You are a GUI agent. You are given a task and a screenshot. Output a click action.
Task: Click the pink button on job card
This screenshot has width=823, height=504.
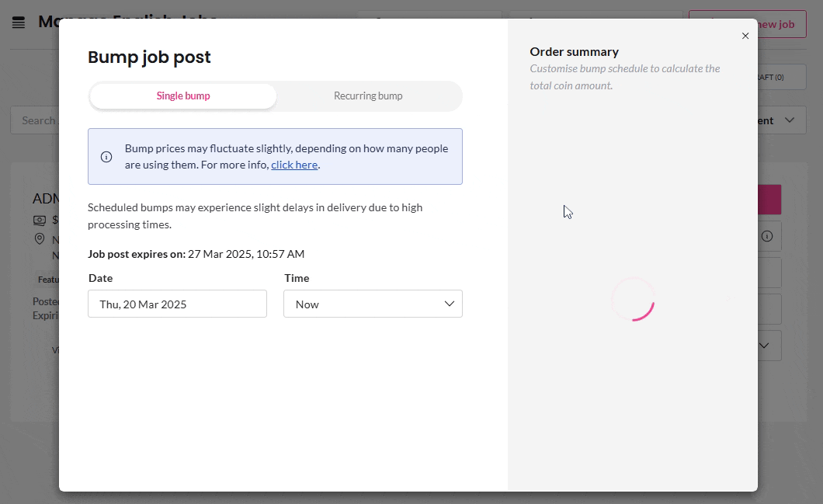pos(769,200)
